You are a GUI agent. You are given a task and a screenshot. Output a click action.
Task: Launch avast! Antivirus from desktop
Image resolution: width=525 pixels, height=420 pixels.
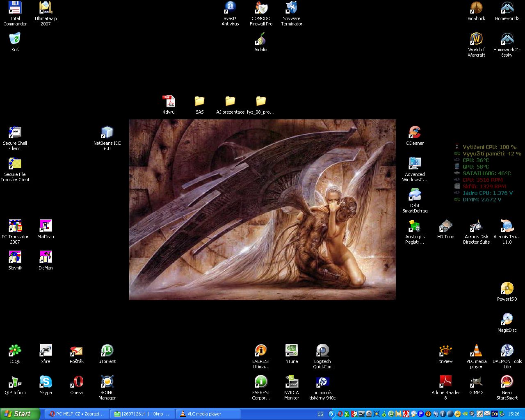(230, 8)
